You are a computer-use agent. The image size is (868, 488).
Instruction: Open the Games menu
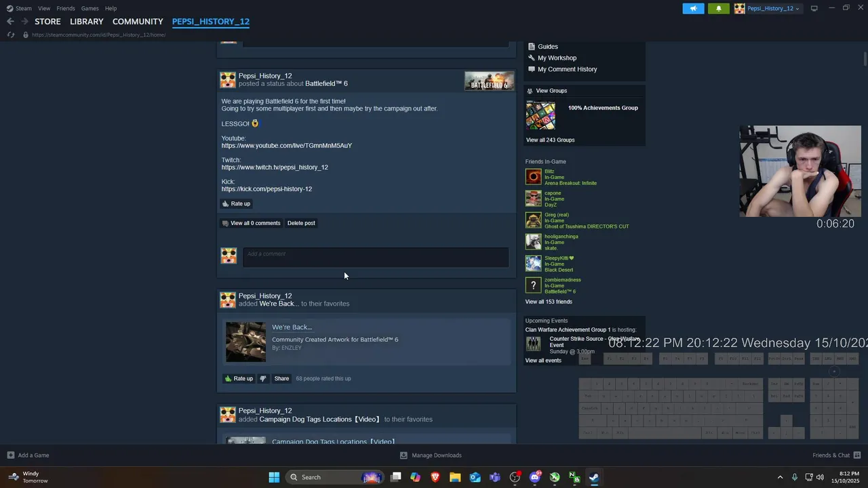[90, 8]
